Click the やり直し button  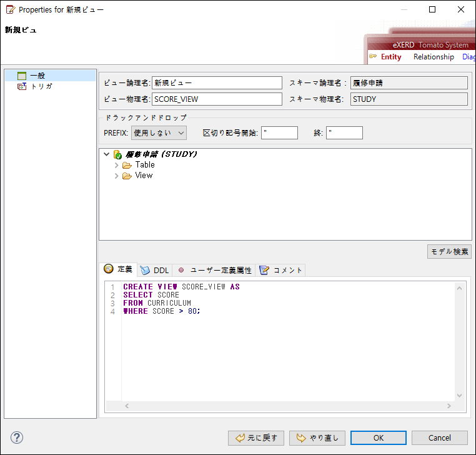pos(317,438)
